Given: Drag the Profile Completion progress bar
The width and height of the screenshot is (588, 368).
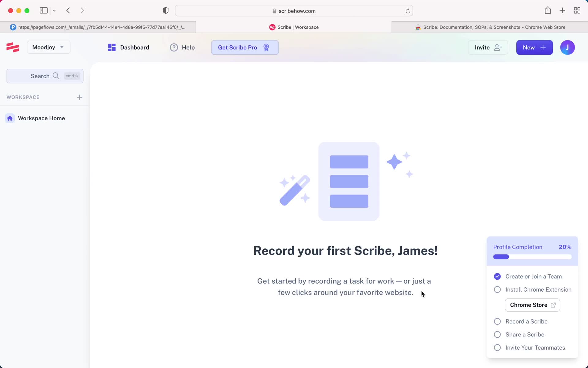Looking at the screenshot, I should 533,256.
